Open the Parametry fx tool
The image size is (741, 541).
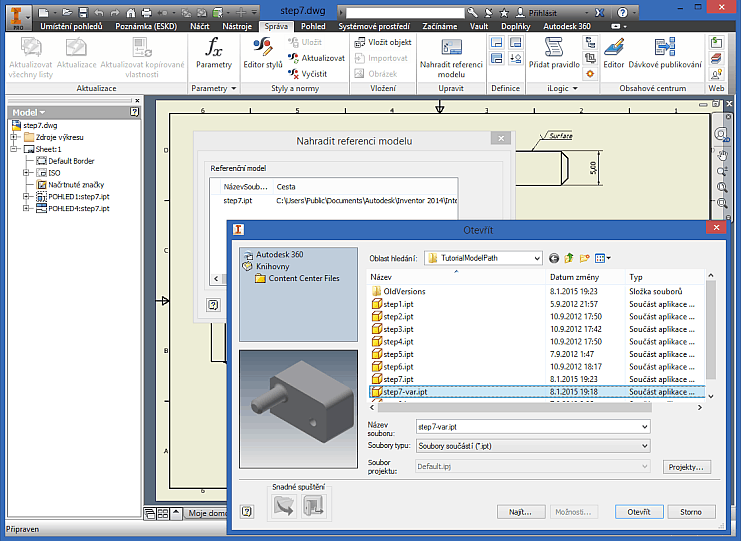point(214,53)
